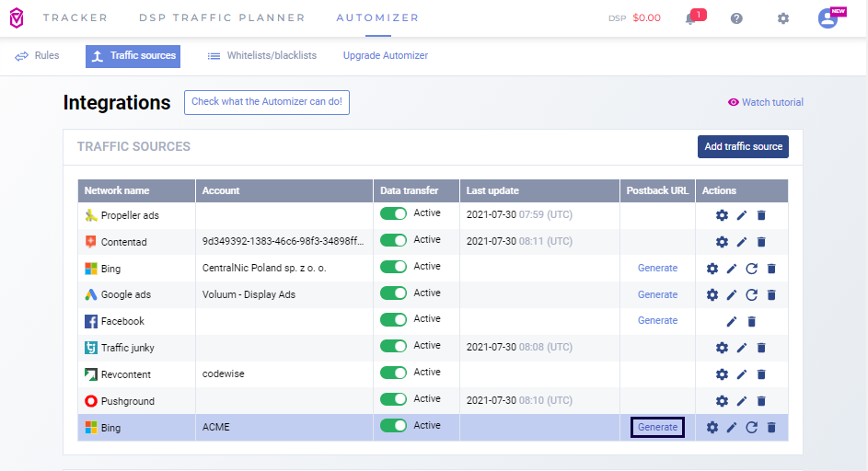Go to the Rules tab
The width and height of the screenshot is (868, 471).
coord(37,56)
